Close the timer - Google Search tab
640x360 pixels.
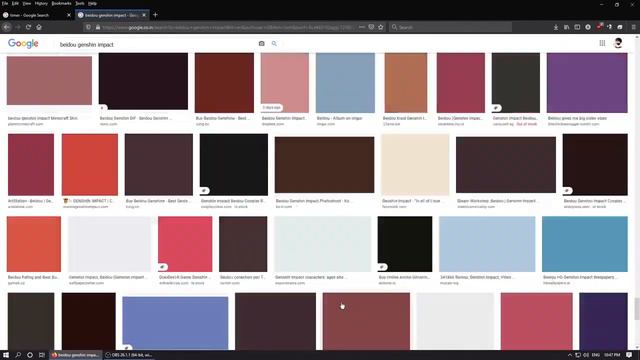[69, 15]
